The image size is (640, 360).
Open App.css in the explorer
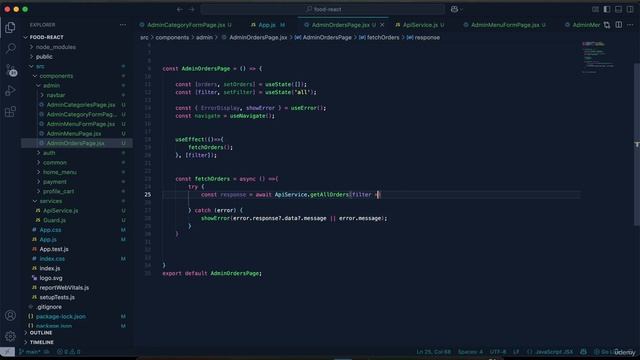coord(50,230)
